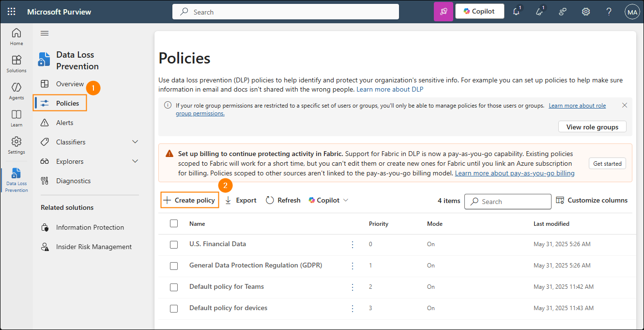Open the Alerts page
This screenshot has width=644, height=330.
click(x=64, y=123)
